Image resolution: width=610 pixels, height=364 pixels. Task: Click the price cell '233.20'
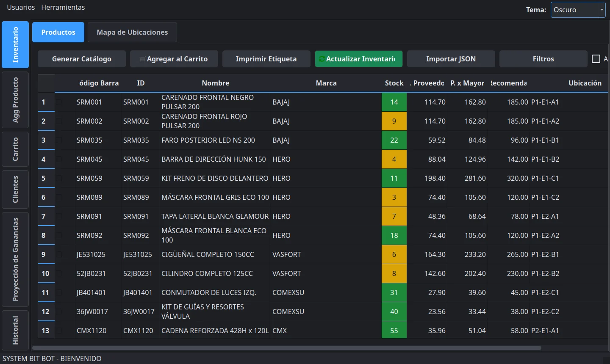click(x=467, y=254)
